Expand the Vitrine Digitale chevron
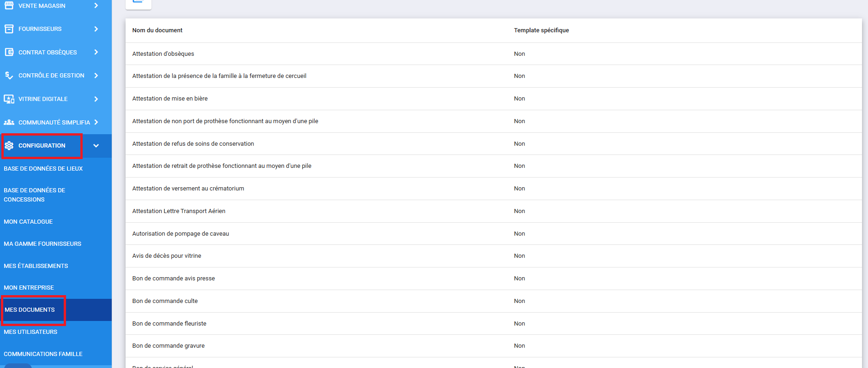 96,99
